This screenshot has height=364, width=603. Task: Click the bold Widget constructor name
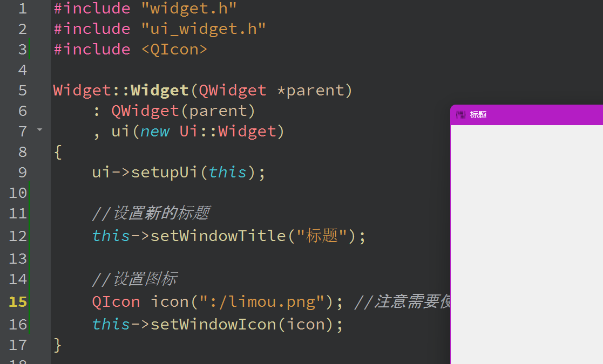(x=159, y=91)
